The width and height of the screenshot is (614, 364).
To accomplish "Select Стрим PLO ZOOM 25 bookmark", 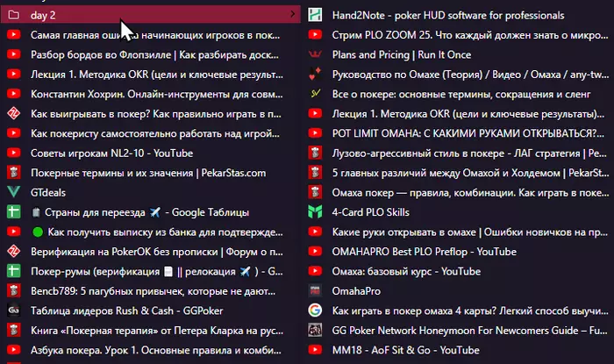I will click(x=458, y=35).
